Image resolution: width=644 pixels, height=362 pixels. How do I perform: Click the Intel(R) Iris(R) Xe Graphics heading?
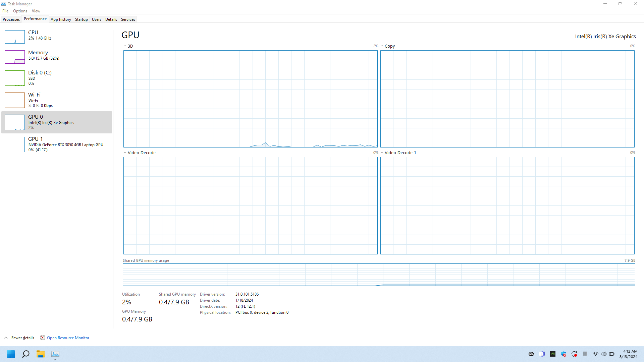(x=605, y=37)
